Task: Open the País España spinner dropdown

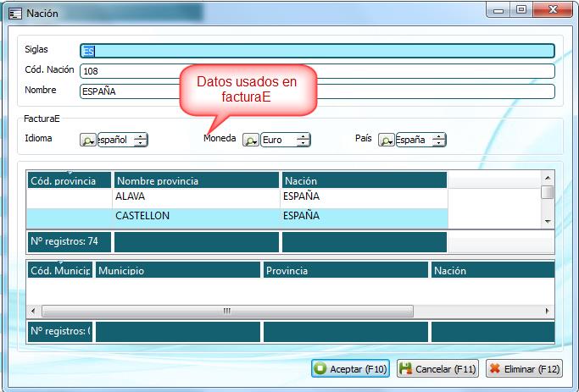Action: (437, 140)
